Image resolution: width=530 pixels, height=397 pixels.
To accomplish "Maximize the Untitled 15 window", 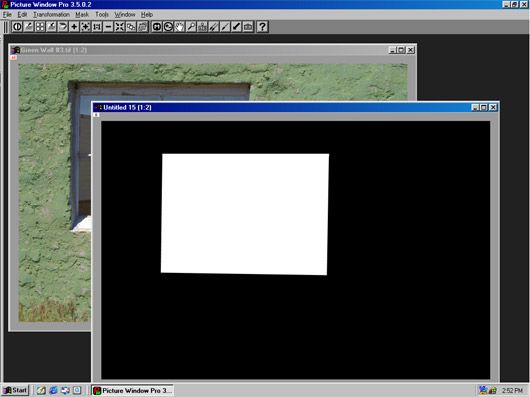I will [484, 107].
